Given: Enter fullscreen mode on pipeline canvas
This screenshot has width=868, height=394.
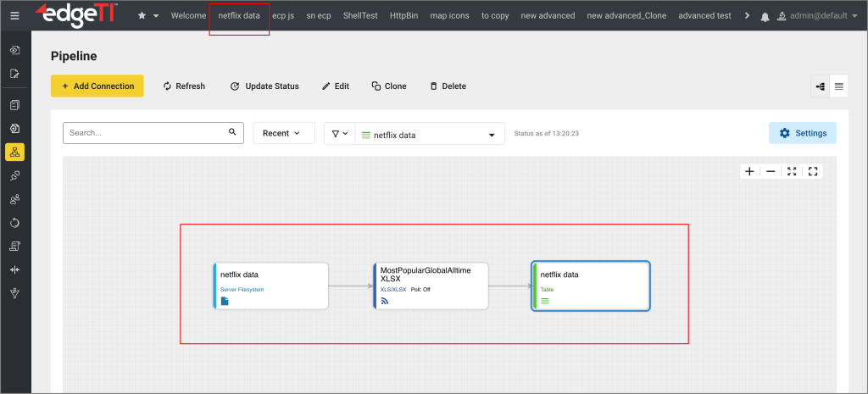Looking at the screenshot, I should [813, 171].
